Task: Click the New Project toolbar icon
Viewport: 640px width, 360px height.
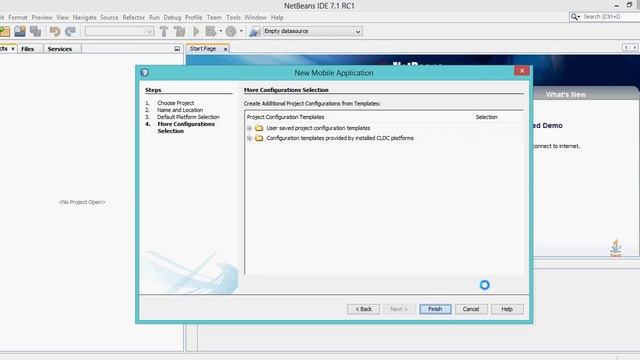Action: tap(5, 31)
